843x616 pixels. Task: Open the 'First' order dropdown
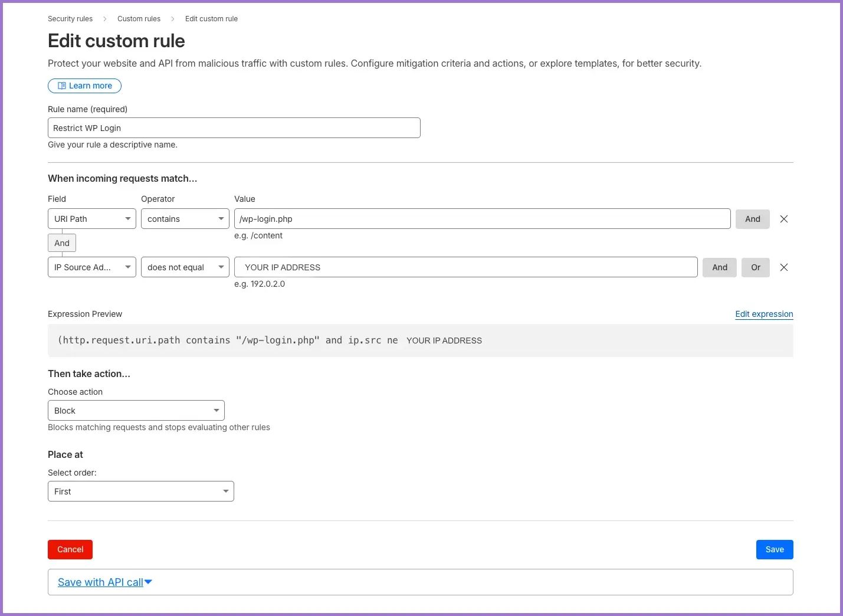click(140, 492)
